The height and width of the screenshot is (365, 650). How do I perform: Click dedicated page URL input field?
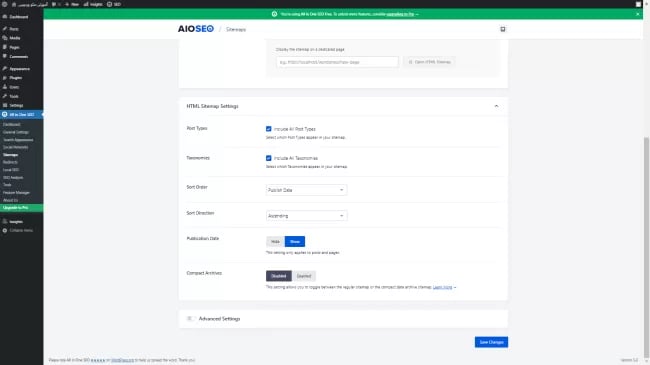pos(337,62)
